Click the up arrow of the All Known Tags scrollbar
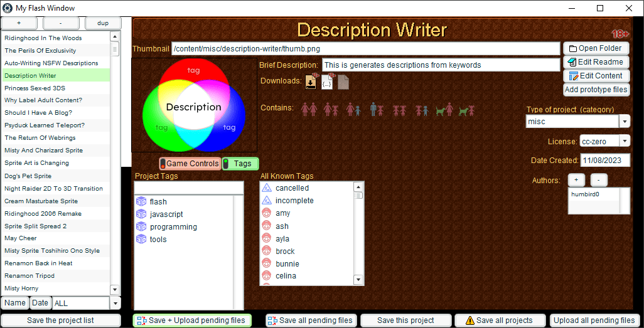644x328 pixels. 358,187
